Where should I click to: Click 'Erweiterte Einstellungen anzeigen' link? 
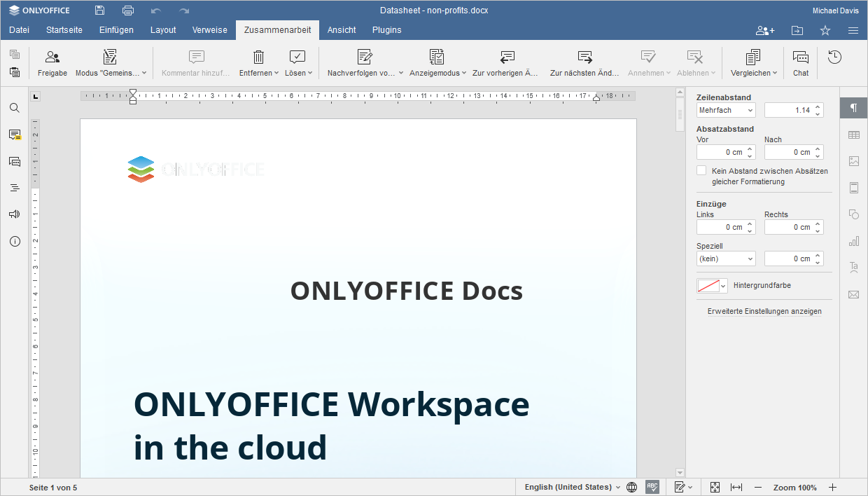pos(764,311)
